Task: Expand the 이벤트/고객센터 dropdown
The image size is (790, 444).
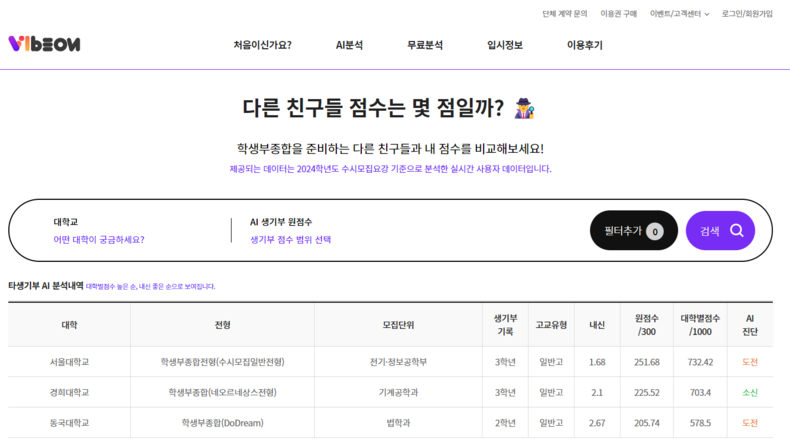Action: tap(679, 14)
